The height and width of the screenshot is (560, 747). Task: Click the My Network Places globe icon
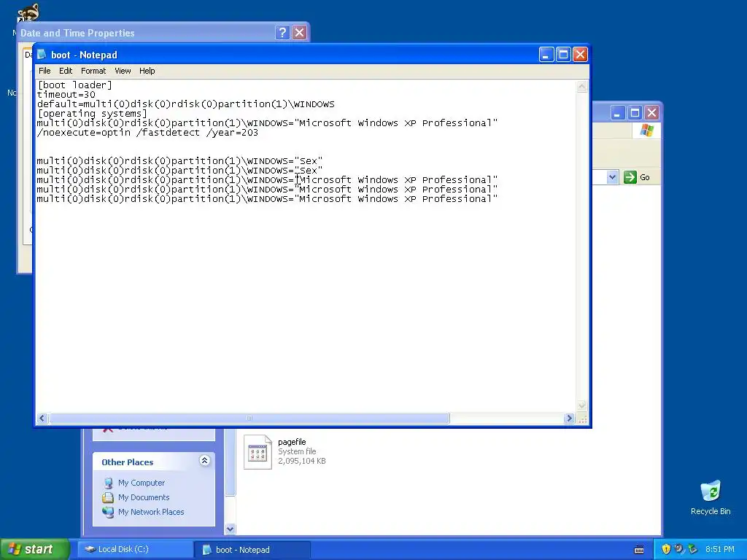tap(108, 513)
